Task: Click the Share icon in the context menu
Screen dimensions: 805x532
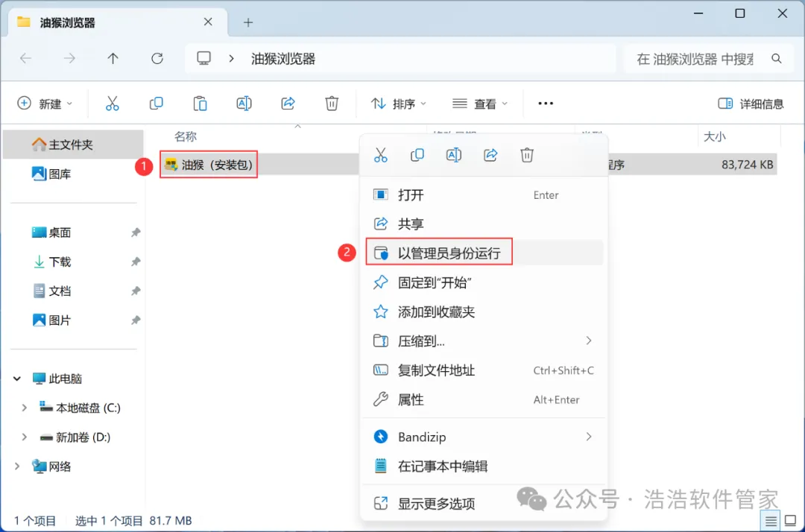Action: (490, 155)
